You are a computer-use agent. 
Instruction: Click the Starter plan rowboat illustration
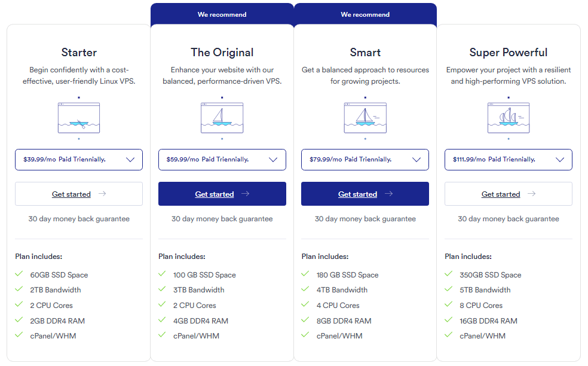point(79,118)
